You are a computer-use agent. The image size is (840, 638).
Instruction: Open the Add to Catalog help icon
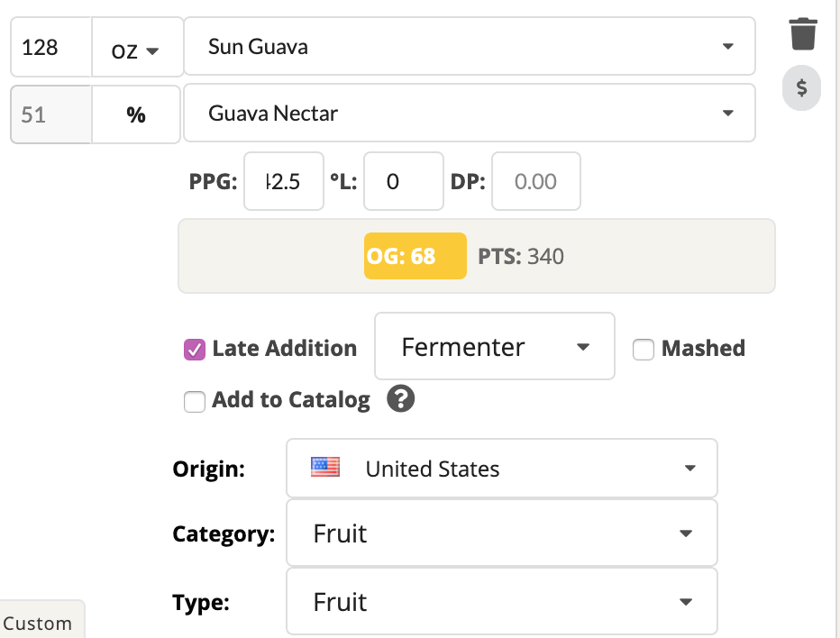pyautogui.click(x=400, y=399)
